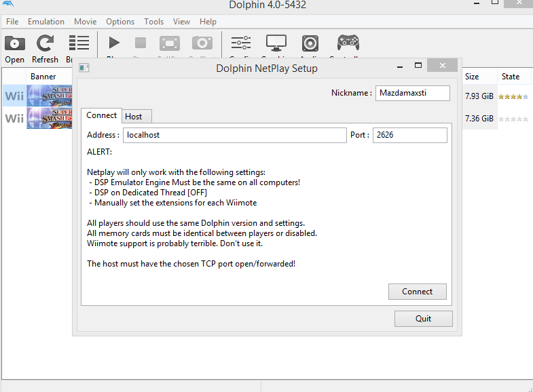Open Config sliders icon
This screenshot has height=392, width=533.
pos(241,43)
